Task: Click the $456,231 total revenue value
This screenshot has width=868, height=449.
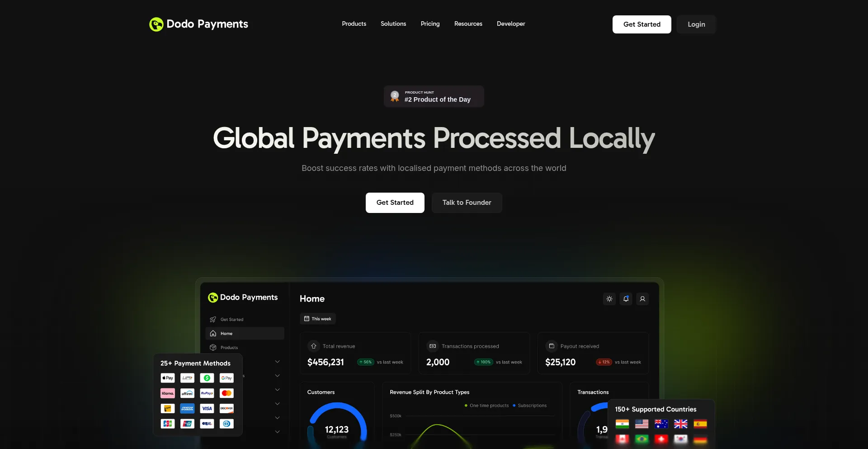Action: 325,362
